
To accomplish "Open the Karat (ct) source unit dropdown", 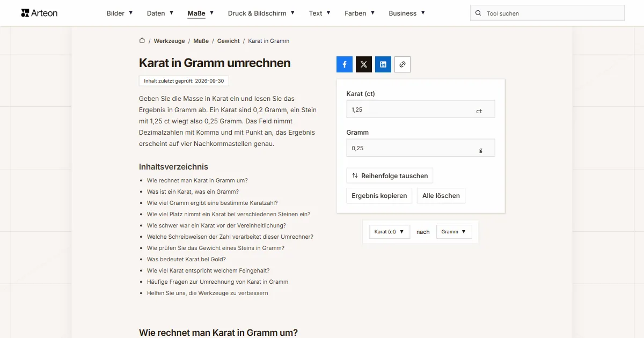I will [x=390, y=232].
